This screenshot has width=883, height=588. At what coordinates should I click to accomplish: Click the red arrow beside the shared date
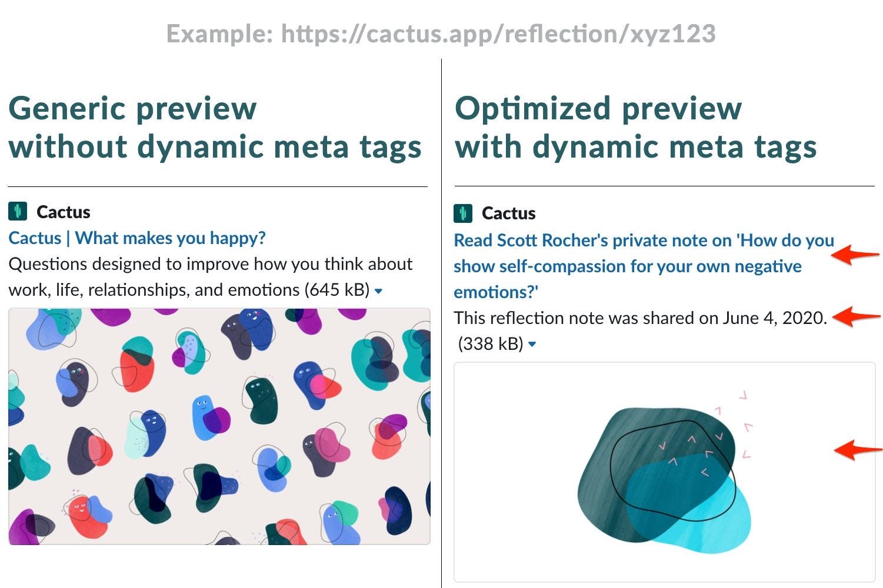pos(857,316)
